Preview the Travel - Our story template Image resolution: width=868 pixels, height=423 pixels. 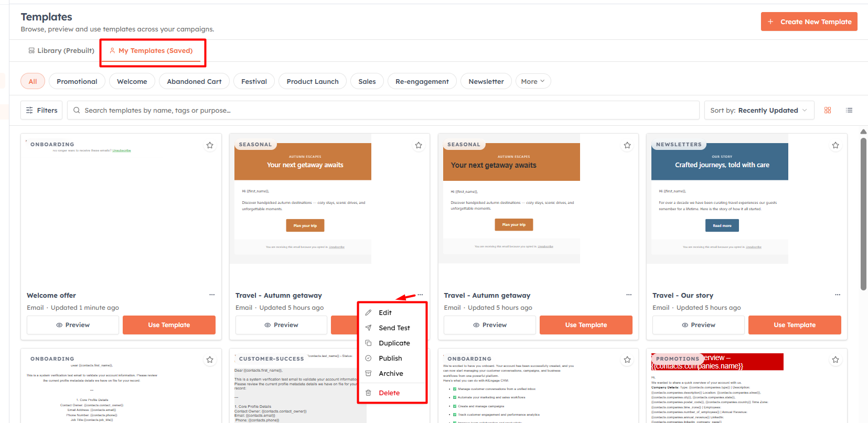coord(699,325)
